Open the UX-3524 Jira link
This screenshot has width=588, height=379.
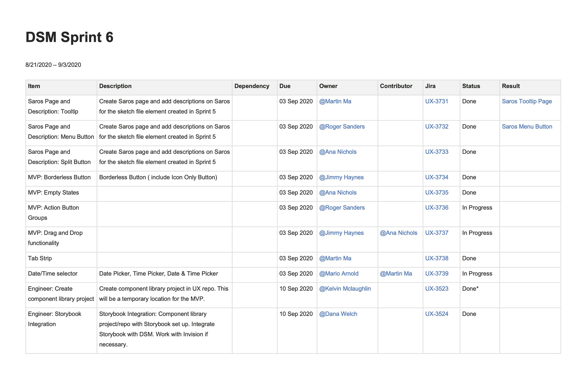(x=437, y=314)
